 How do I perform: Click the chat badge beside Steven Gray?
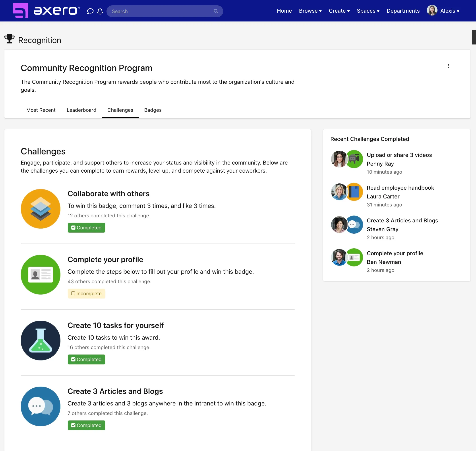pyautogui.click(x=354, y=225)
